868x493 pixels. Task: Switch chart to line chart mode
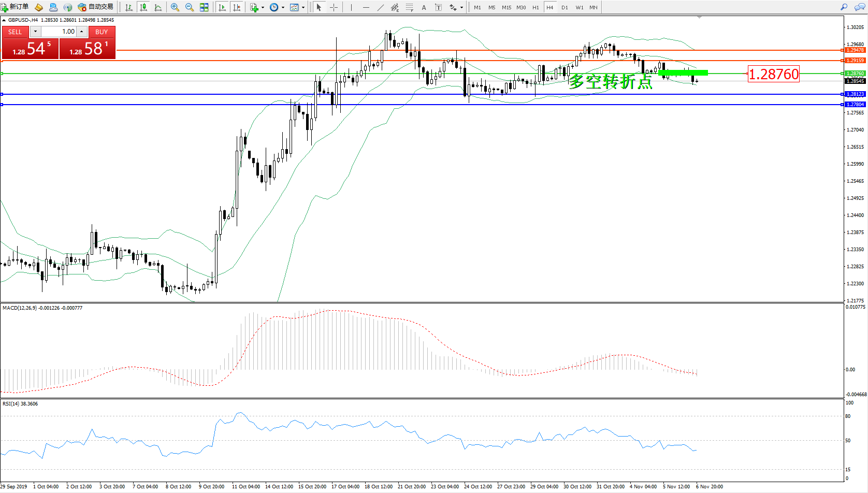158,7
